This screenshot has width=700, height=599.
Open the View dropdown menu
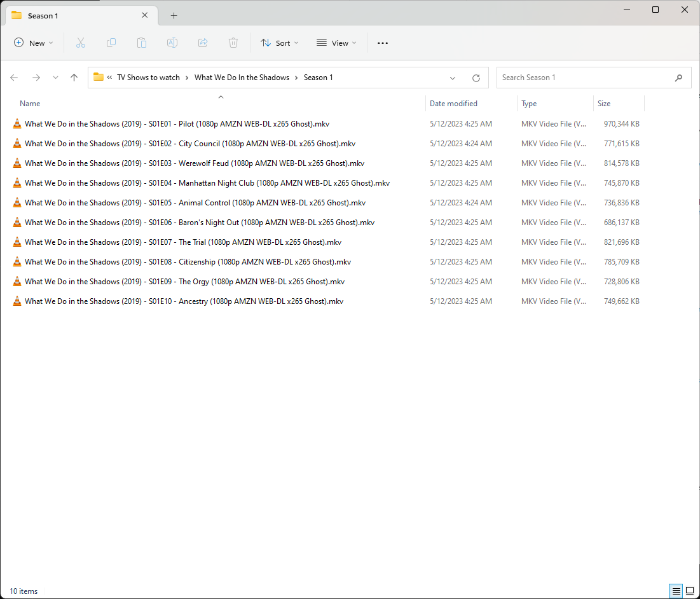coord(336,43)
